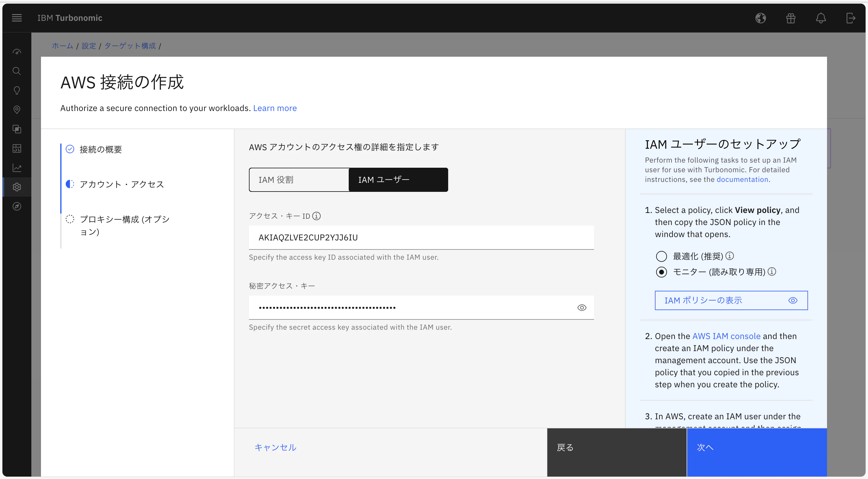Go to ホーム breadcrumb
Viewport: 868px width, 479px height.
point(62,46)
